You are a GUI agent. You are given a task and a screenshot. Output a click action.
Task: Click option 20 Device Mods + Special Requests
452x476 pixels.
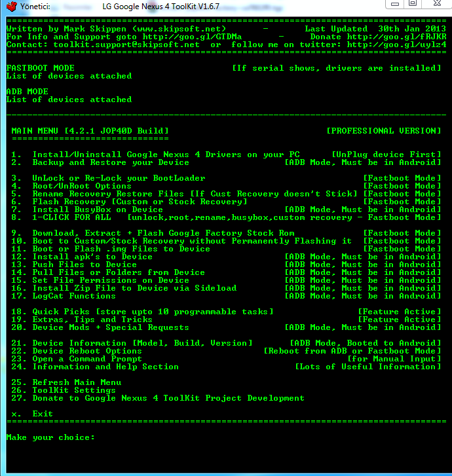tap(100, 328)
